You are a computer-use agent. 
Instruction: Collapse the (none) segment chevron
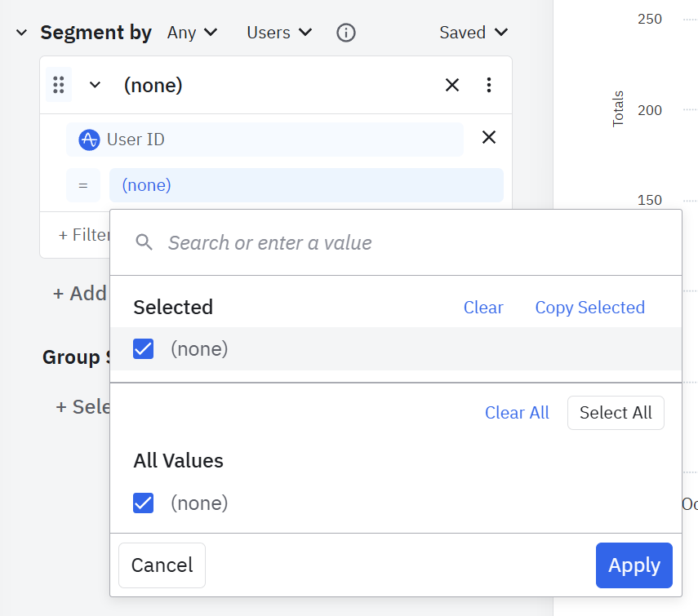coord(96,85)
